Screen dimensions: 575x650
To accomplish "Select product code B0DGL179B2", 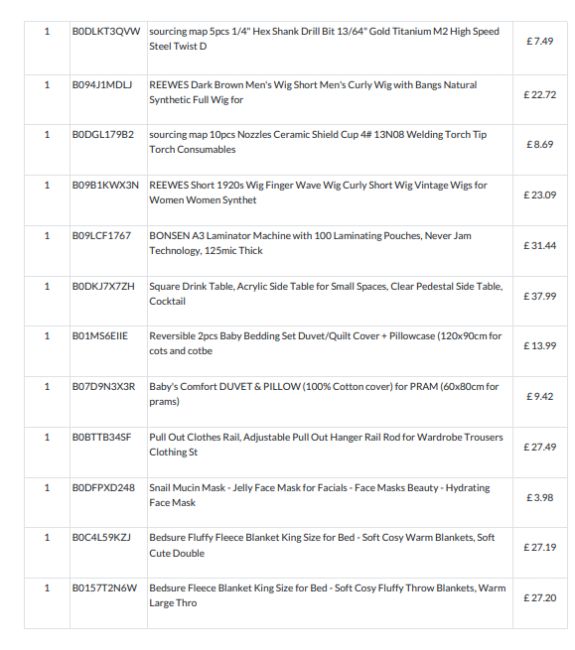I will tap(103, 135).
